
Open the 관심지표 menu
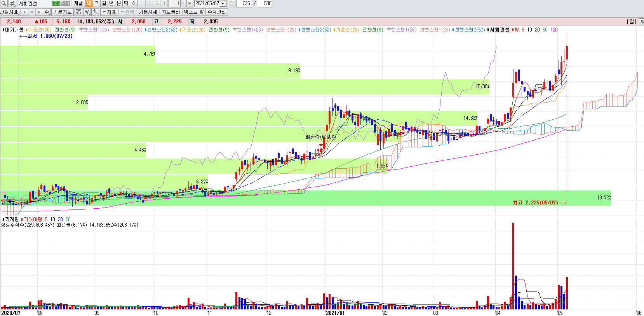click(x=10, y=12)
